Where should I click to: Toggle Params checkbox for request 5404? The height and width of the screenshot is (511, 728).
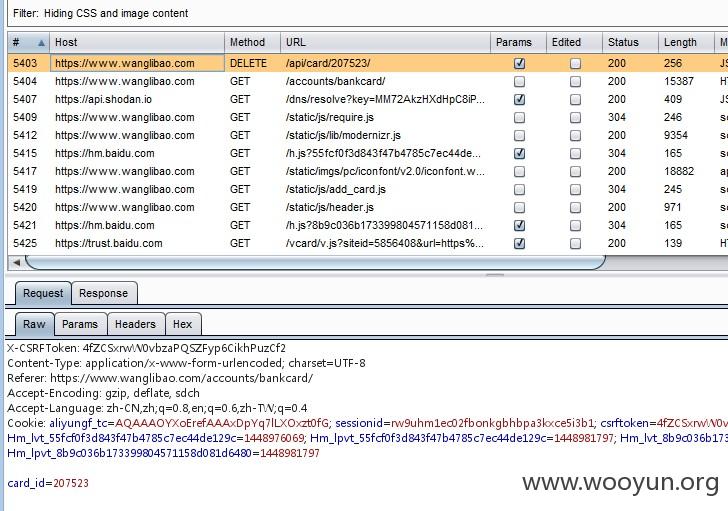point(520,81)
